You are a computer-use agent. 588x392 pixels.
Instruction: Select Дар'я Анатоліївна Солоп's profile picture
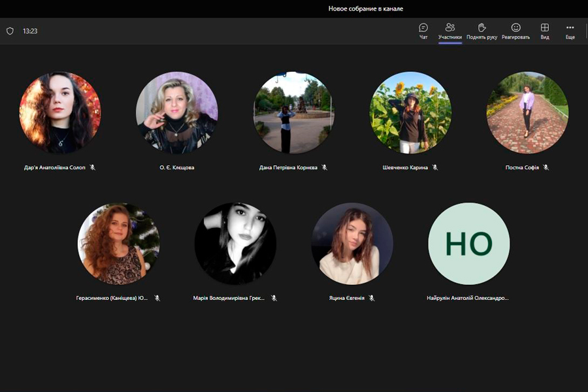[x=60, y=112]
